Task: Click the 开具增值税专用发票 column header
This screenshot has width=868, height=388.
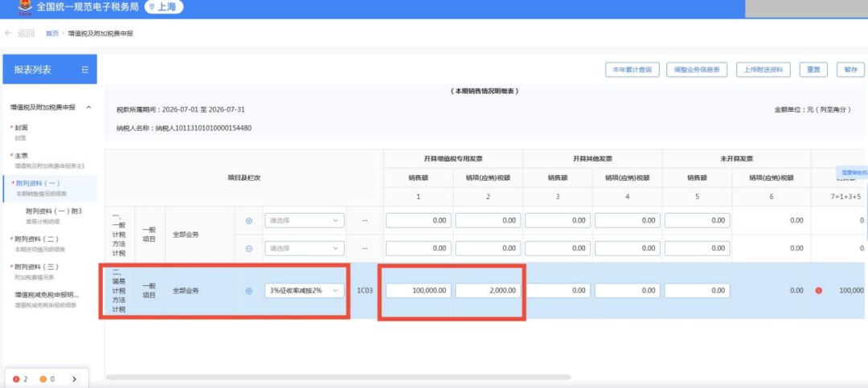Action: (452, 159)
